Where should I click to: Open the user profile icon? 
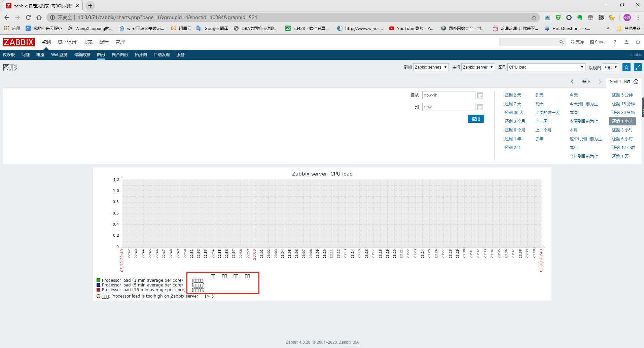pos(626,42)
